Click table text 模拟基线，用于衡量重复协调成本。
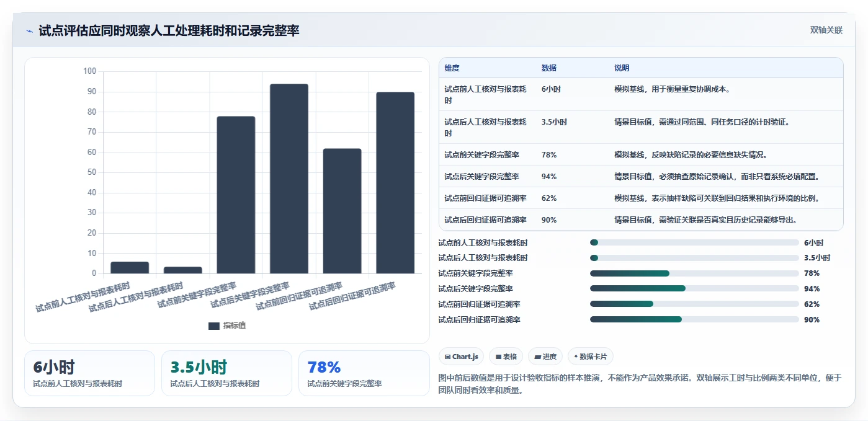Image resolution: width=868 pixels, height=421 pixels. (x=672, y=89)
